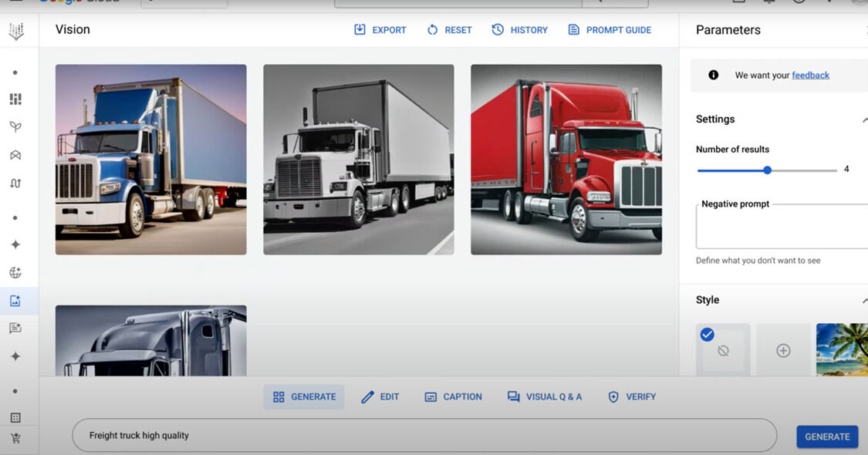The width and height of the screenshot is (868, 455).
Task: Switch to the VISUAL Q & A tab
Action: pyautogui.click(x=545, y=397)
